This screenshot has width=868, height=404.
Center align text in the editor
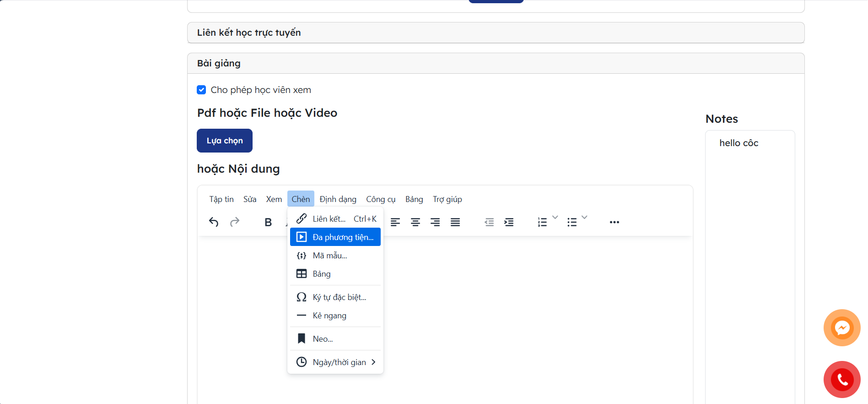tap(415, 222)
